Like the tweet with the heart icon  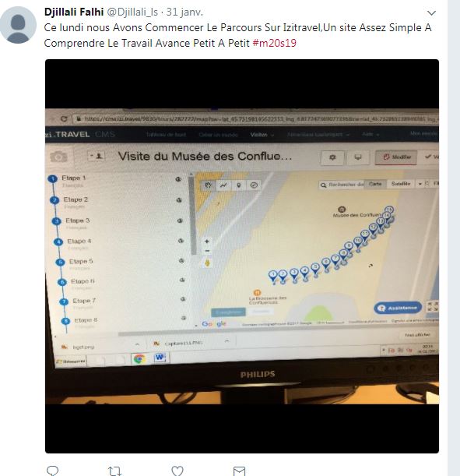click(177, 471)
